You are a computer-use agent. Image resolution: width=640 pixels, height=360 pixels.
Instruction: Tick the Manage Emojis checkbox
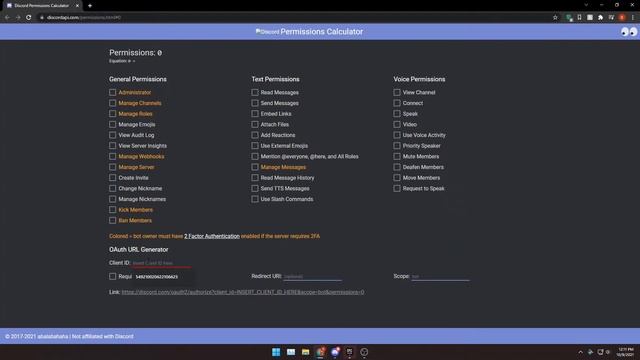(112, 124)
